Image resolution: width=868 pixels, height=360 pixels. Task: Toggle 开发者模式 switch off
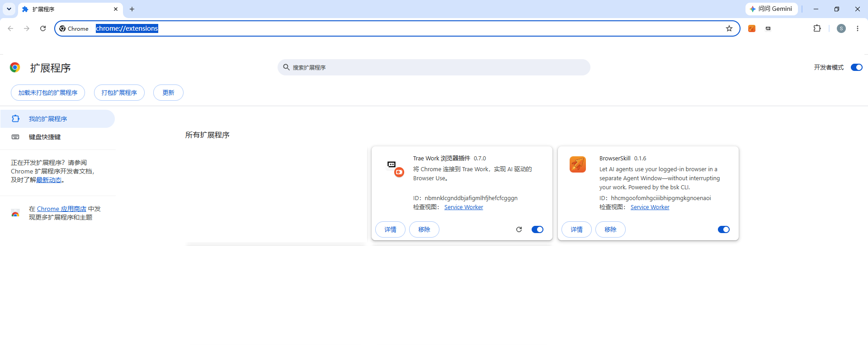tap(856, 67)
